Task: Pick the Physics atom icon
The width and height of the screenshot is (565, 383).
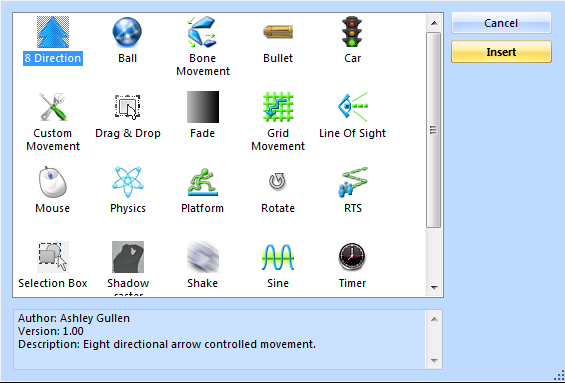Action: (x=128, y=182)
